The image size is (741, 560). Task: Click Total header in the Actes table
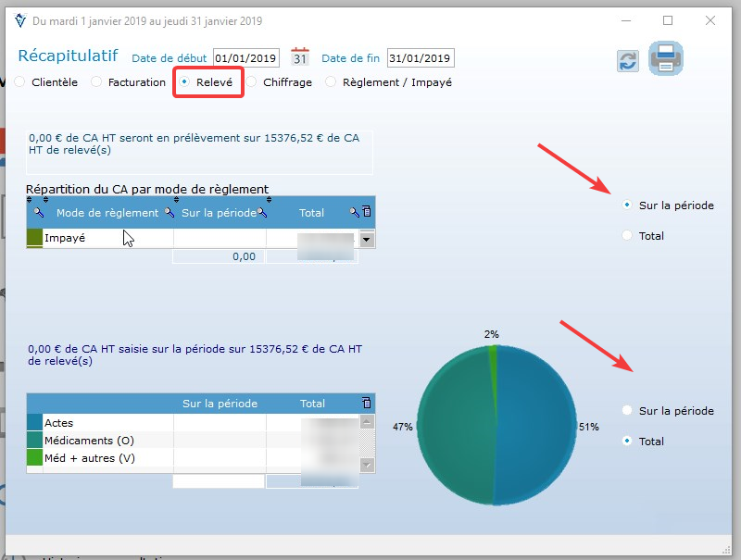(312, 404)
